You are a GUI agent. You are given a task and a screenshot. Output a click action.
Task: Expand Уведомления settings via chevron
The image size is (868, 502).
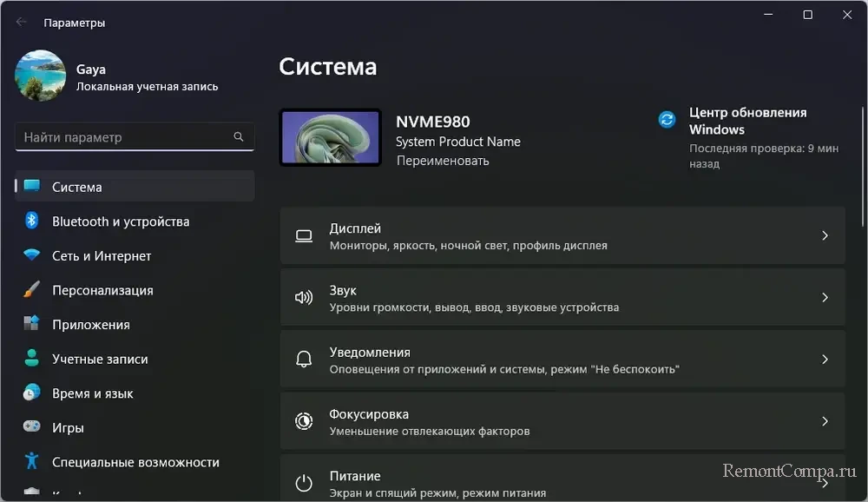point(825,360)
